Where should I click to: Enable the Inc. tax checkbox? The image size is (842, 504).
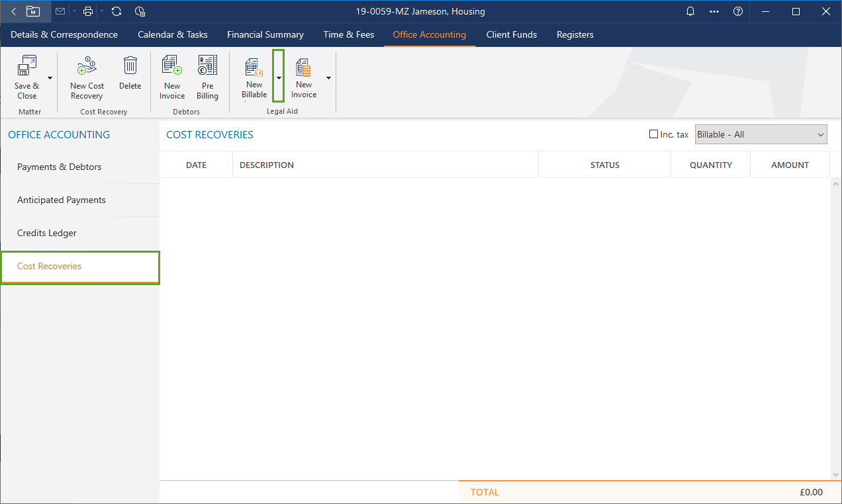tap(654, 134)
